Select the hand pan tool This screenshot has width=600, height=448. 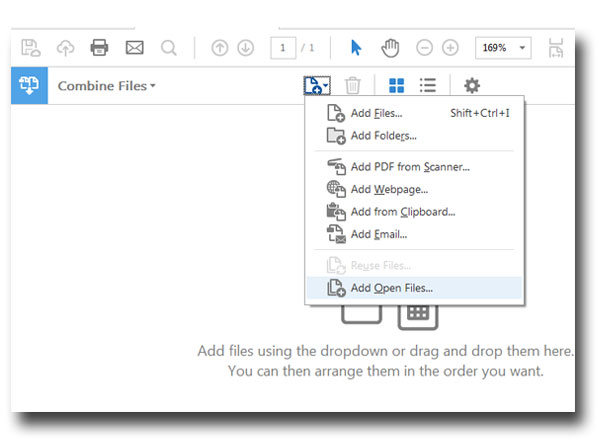coord(390,48)
